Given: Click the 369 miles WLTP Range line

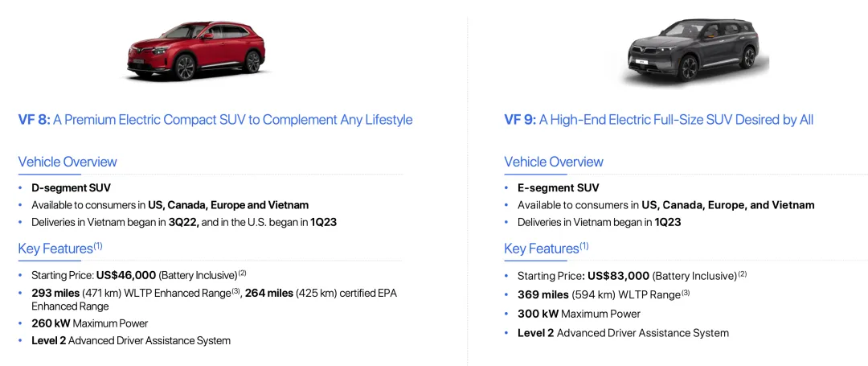Looking at the screenshot, I should coord(604,294).
